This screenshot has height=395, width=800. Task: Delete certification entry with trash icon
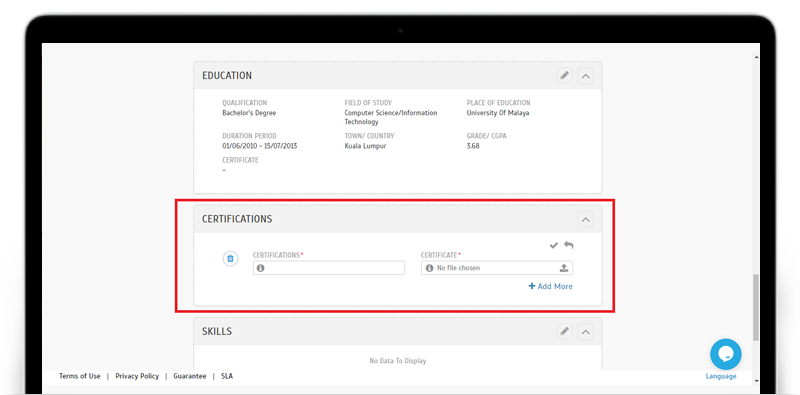[x=230, y=259]
